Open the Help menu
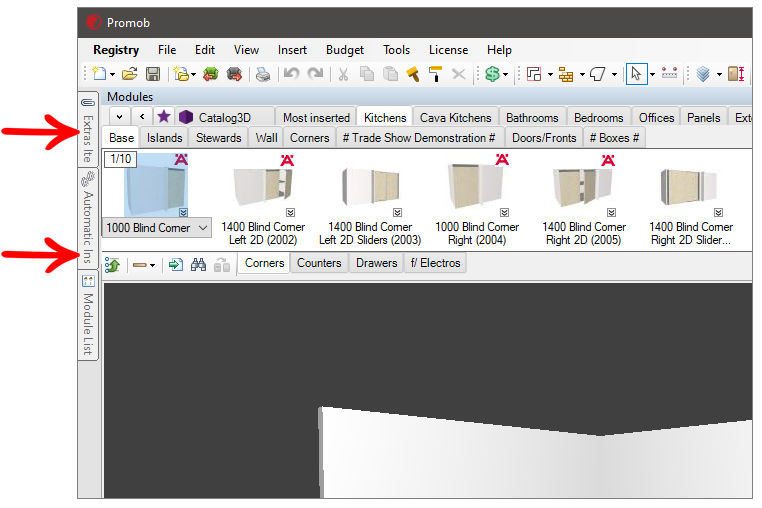This screenshot has height=508, width=762. tap(499, 50)
